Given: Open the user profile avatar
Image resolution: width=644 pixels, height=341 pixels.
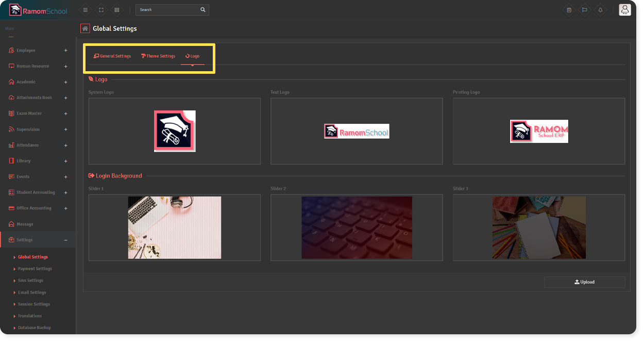Looking at the screenshot, I should (x=624, y=10).
